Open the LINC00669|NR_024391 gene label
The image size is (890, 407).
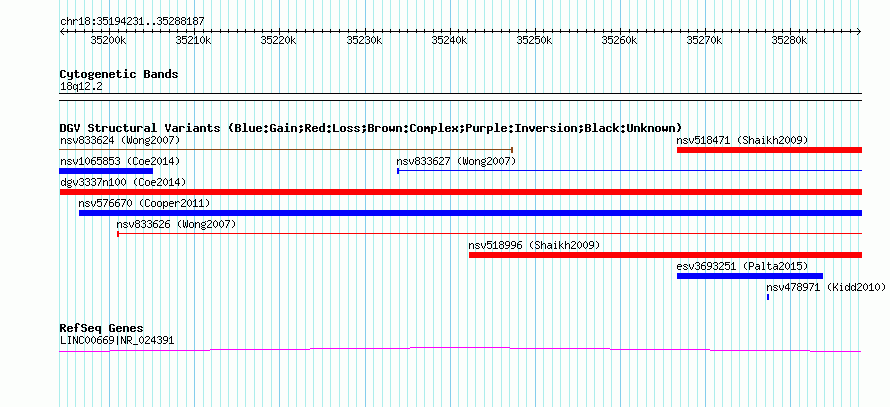[x=117, y=341]
